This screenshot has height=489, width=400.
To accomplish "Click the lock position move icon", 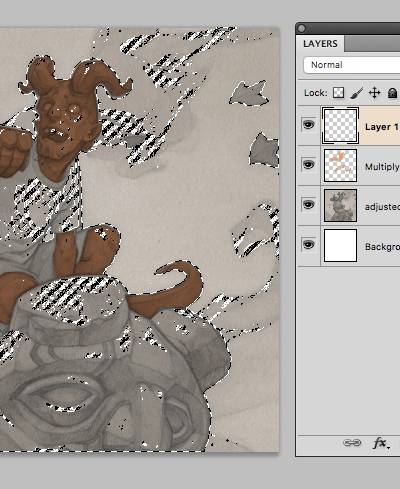I will [x=375, y=93].
